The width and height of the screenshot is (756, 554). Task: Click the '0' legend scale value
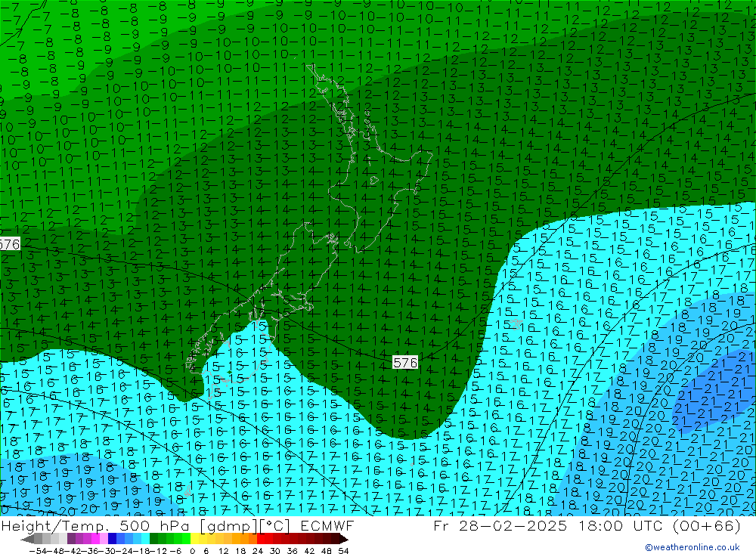click(192, 551)
